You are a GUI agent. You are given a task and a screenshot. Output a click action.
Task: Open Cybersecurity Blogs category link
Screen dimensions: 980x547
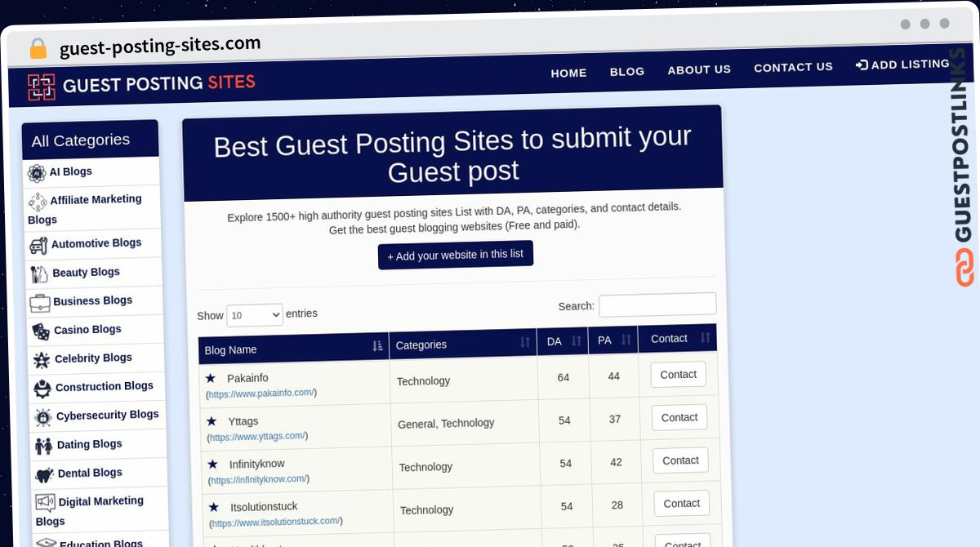pyautogui.click(x=108, y=415)
